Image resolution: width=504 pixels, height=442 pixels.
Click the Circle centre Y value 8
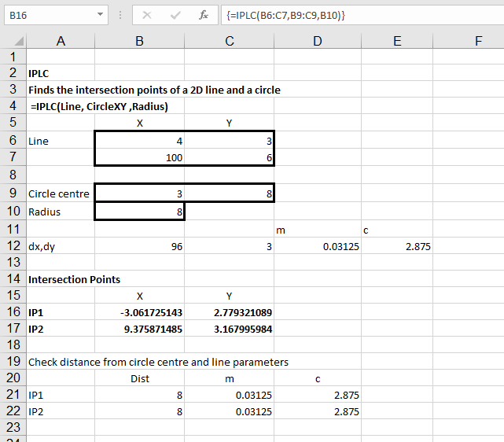click(229, 193)
